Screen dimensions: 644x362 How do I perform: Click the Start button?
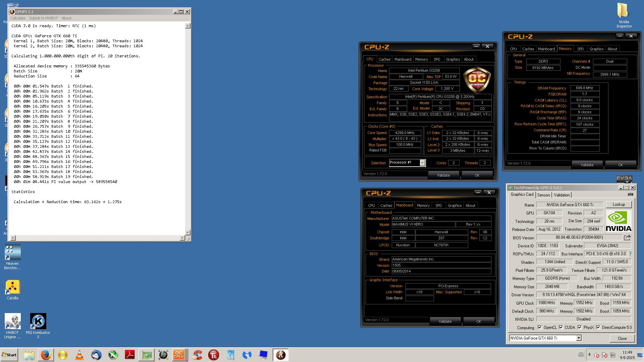tap(9, 355)
